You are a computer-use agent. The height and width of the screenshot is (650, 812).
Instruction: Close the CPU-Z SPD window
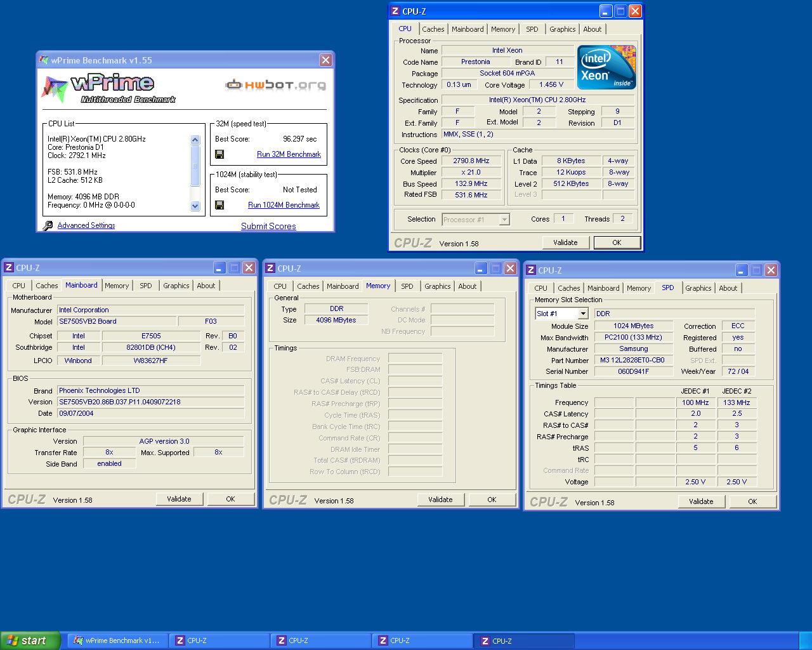coord(771,270)
